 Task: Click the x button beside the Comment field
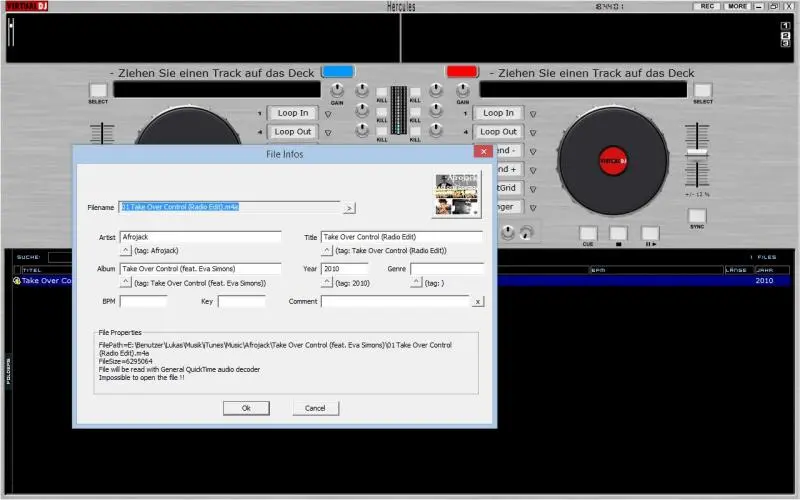[478, 301]
